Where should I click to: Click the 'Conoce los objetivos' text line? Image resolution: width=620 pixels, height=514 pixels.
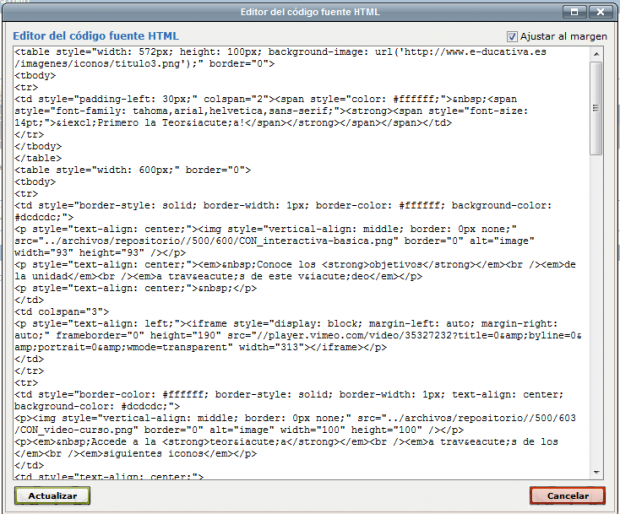295,265
